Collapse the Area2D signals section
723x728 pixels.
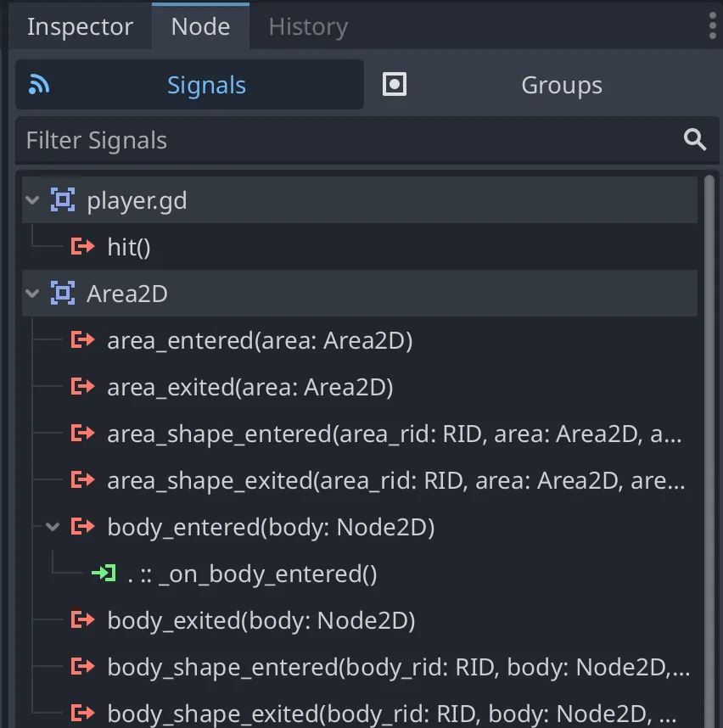point(32,294)
